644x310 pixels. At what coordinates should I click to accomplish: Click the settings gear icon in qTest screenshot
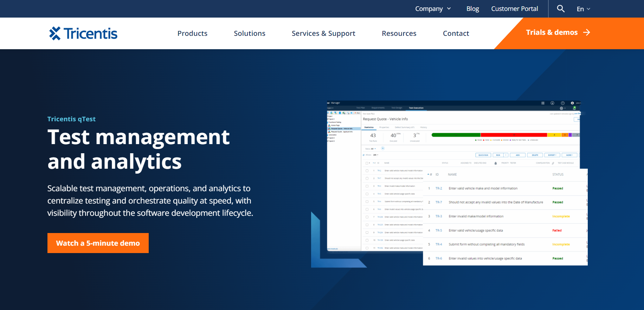tap(561, 108)
